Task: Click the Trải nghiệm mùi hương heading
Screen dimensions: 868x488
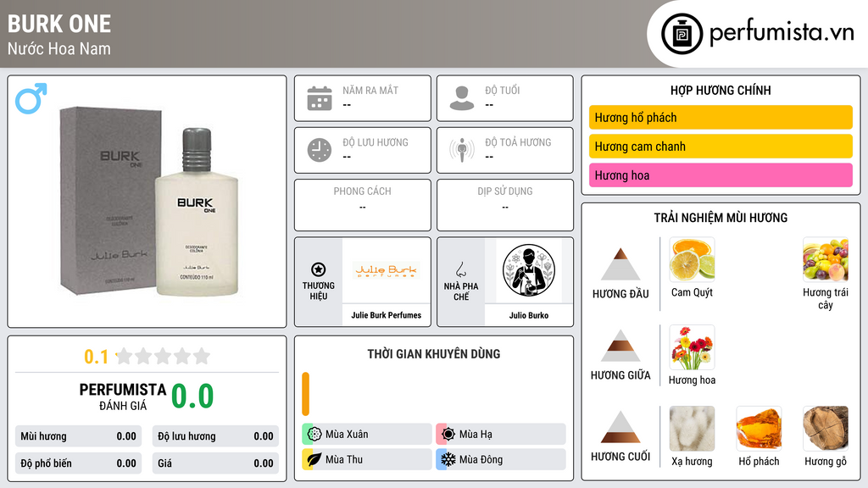Action: [721, 218]
